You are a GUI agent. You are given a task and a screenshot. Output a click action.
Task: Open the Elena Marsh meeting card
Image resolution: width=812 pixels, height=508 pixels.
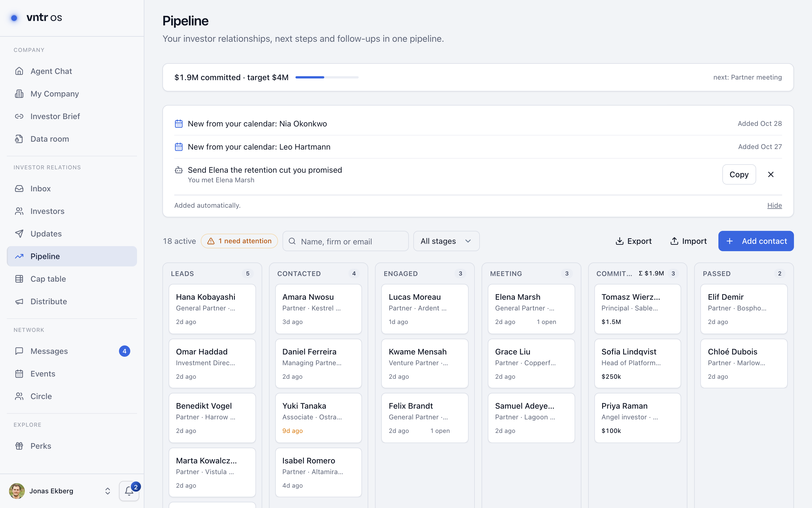(531, 309)
